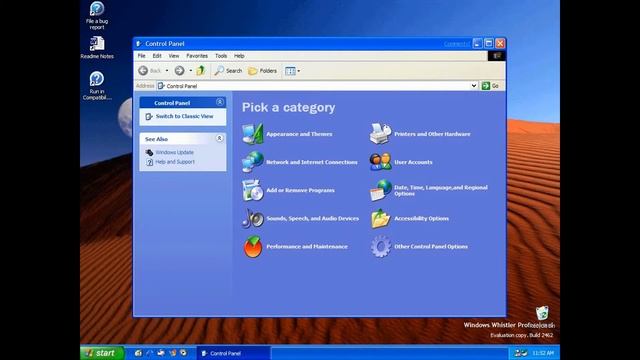
Task: Open the Tools menu
Action: (x=221, y=56)
